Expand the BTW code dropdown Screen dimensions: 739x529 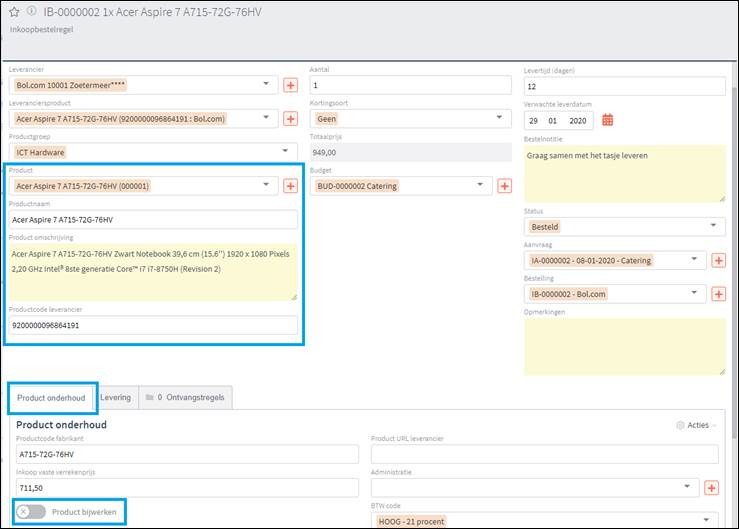pyautogui.click(x=706, y=520)
